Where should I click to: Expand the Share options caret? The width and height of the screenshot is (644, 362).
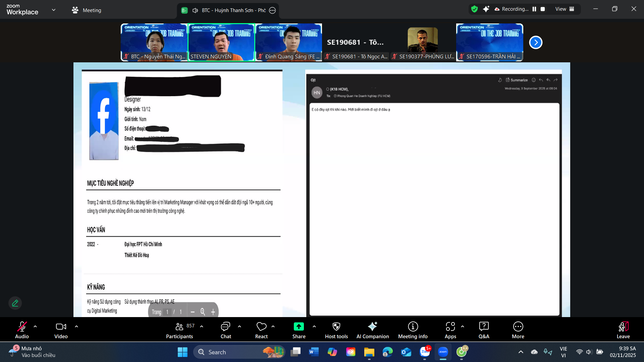pos(314,326)
